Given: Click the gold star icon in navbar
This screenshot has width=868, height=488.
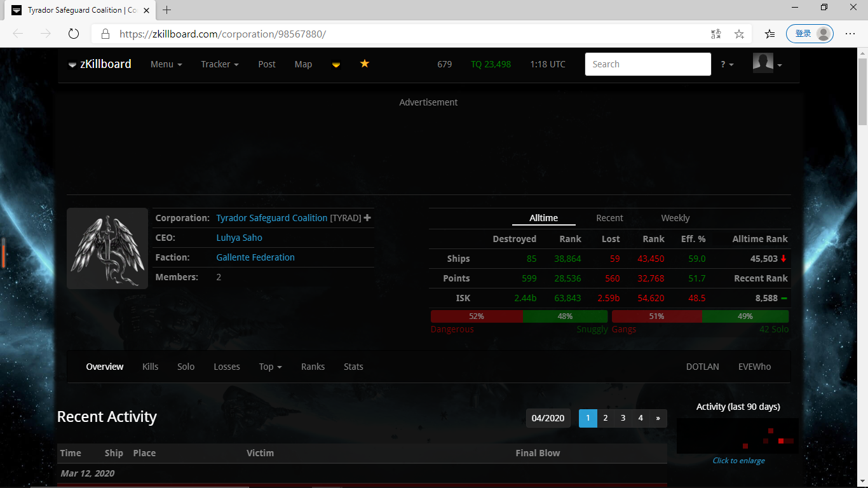Looking at the screenshot, I should [x=365, y=64].
